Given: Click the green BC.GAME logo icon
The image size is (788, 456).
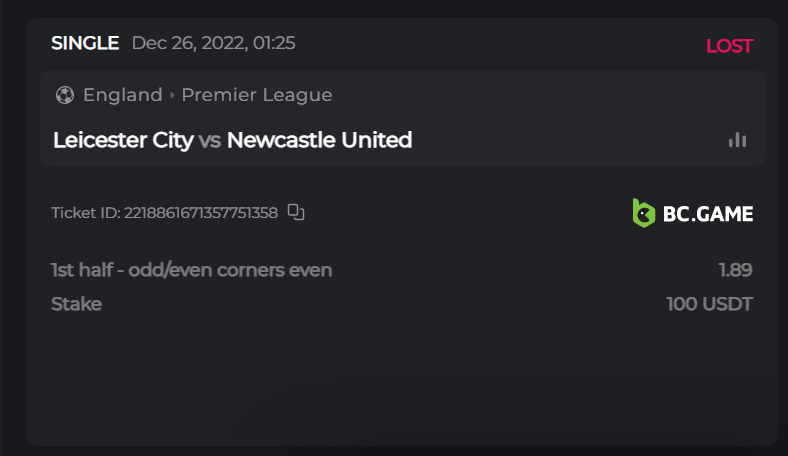Looking at the screenshot, I should (644, 213).
